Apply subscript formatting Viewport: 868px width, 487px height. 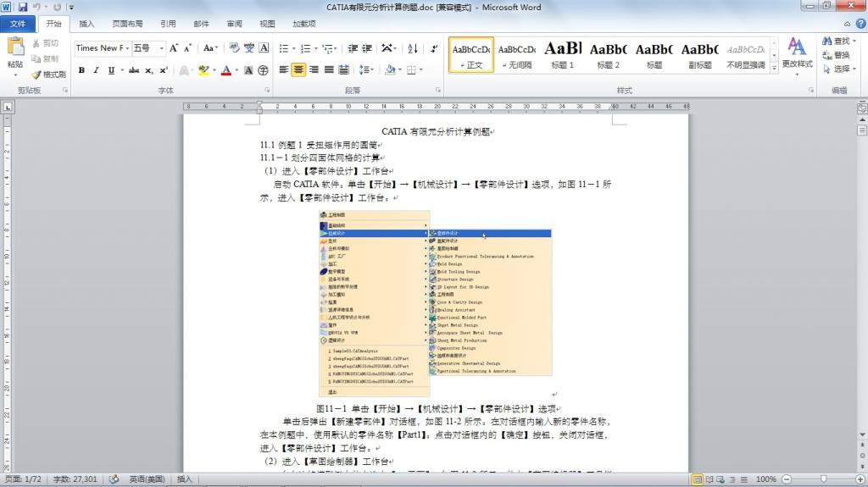(x=149, y=70)
